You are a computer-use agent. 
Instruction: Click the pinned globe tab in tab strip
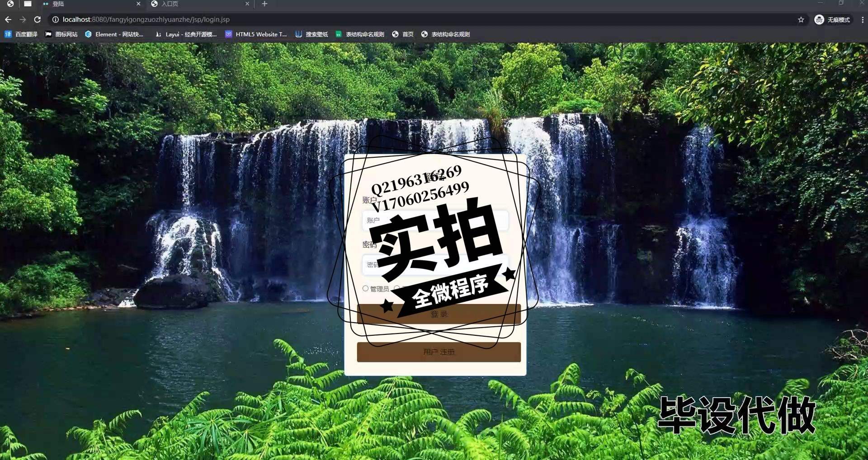[10, 4]
